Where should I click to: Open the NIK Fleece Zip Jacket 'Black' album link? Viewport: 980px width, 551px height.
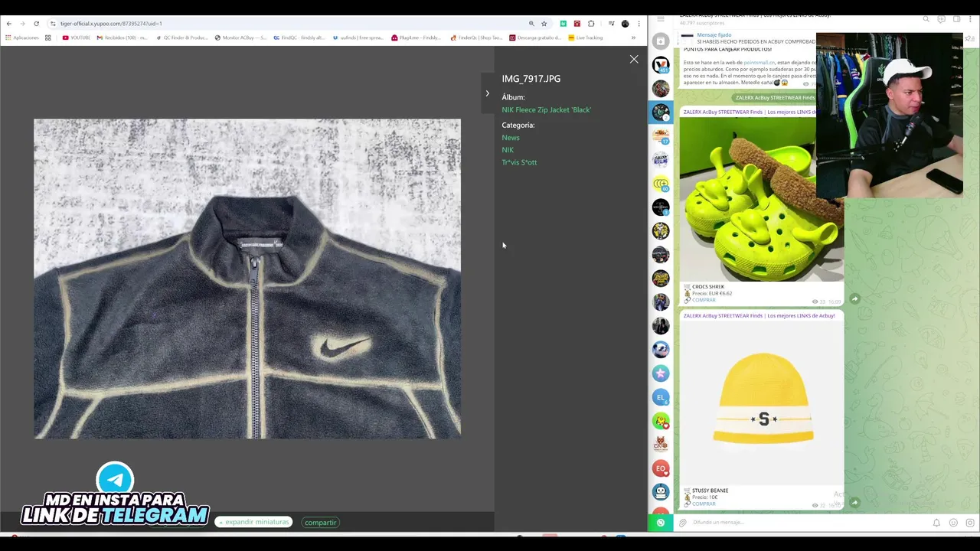pyautogui.click(x=546, y=109)
